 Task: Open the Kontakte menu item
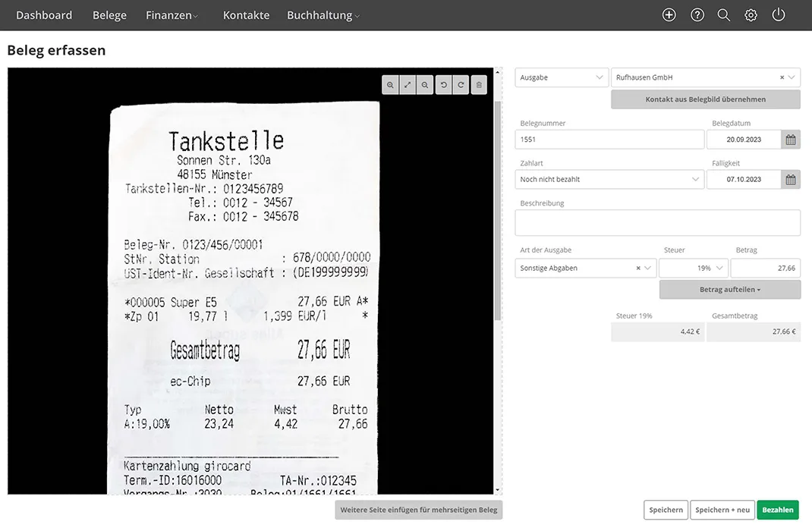tap(246, 15)
